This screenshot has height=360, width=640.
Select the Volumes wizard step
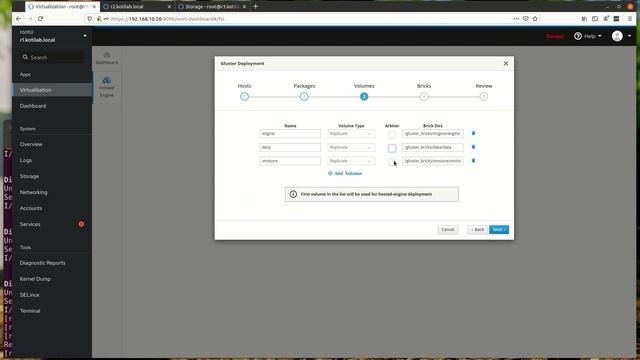pyautogui.click(x=364, y=97)
